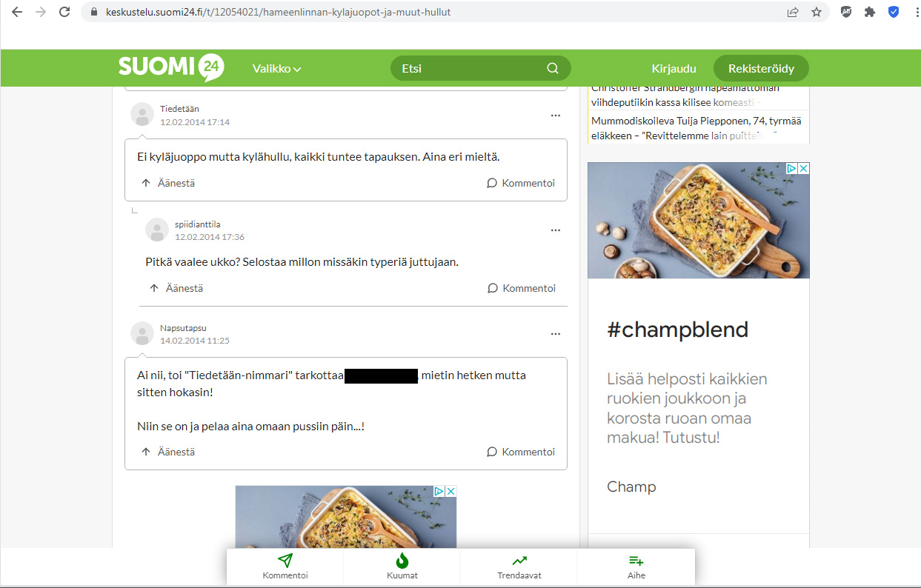Click the Rekisteröidy button

(761, 69)
